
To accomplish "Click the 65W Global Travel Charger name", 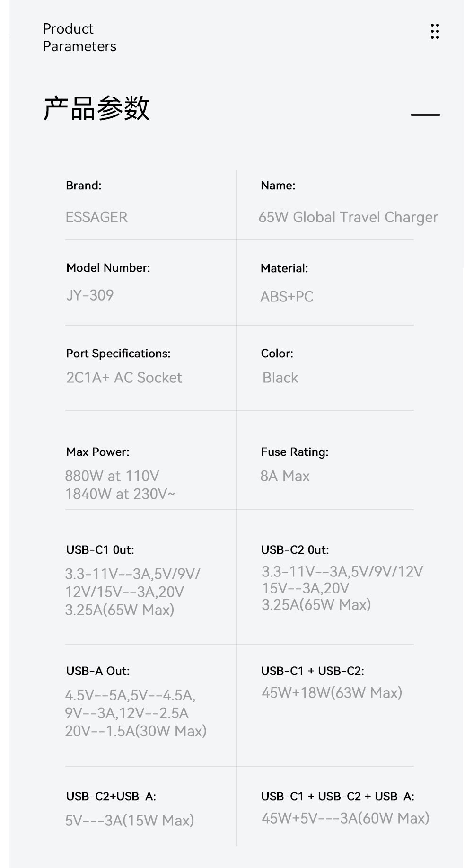I will coord(348,217).
